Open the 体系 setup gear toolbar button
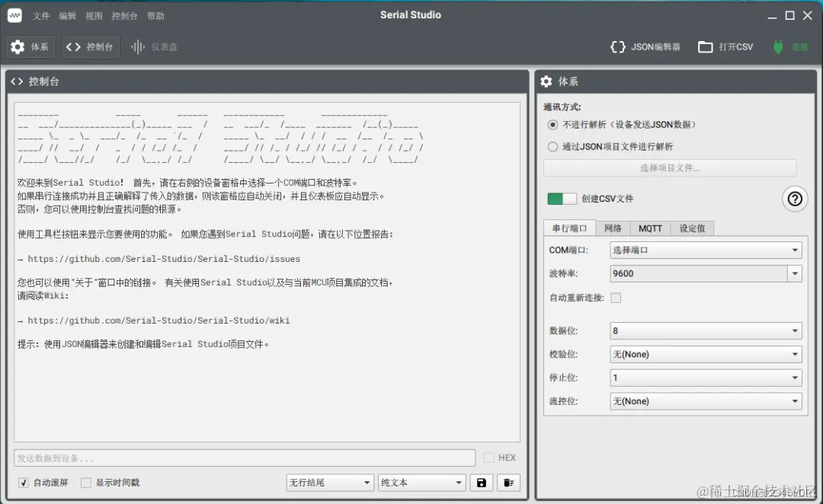Image resolution: width=823 pixels, height=504 pixels. click(x=30, y=47)
